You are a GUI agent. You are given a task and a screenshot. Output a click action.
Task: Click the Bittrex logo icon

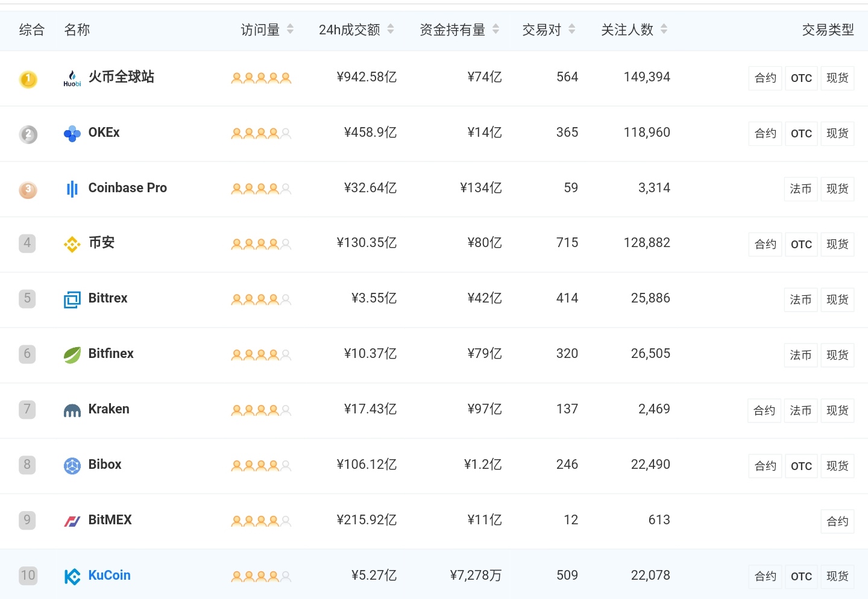[x=72, y=299]
